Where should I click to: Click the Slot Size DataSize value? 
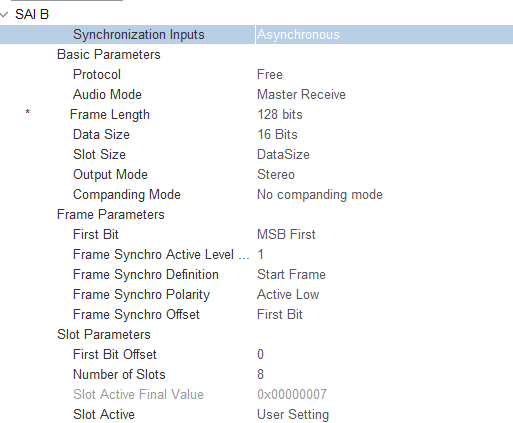pos(283,155)
